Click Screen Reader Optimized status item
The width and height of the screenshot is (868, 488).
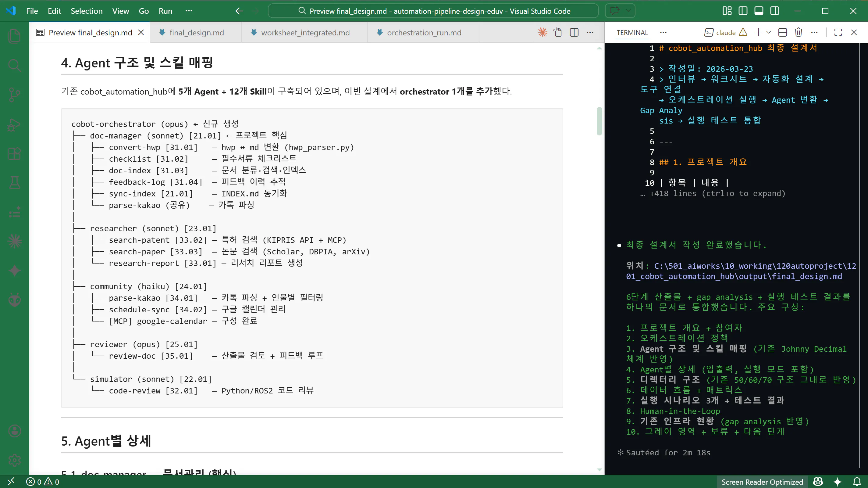(x=762, y=482)
